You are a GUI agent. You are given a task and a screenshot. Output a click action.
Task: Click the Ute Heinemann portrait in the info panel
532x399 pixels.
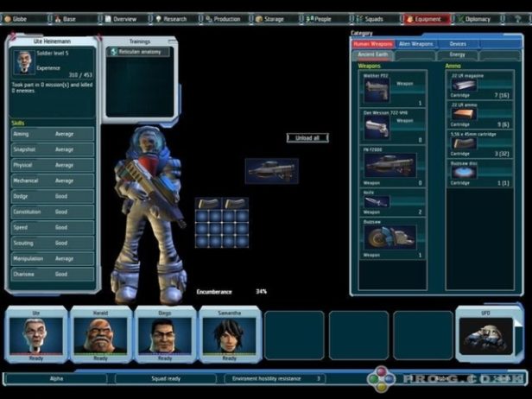pos(24,62)
